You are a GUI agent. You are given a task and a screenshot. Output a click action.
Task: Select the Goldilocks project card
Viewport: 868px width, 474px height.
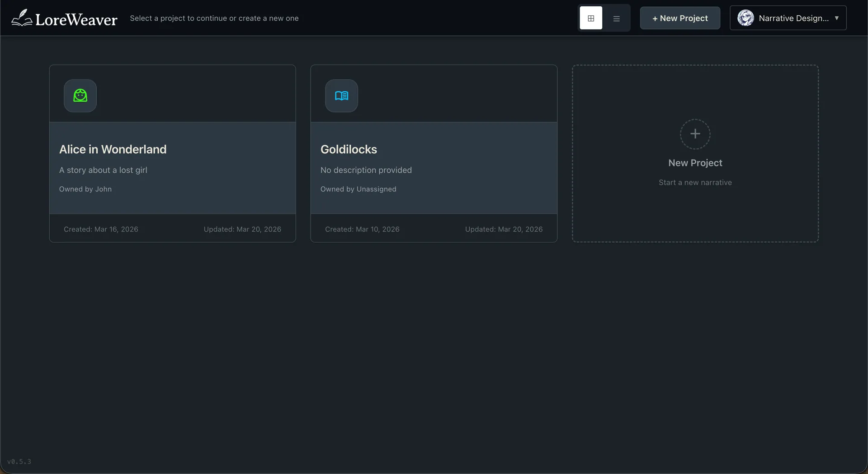(434, 154)
